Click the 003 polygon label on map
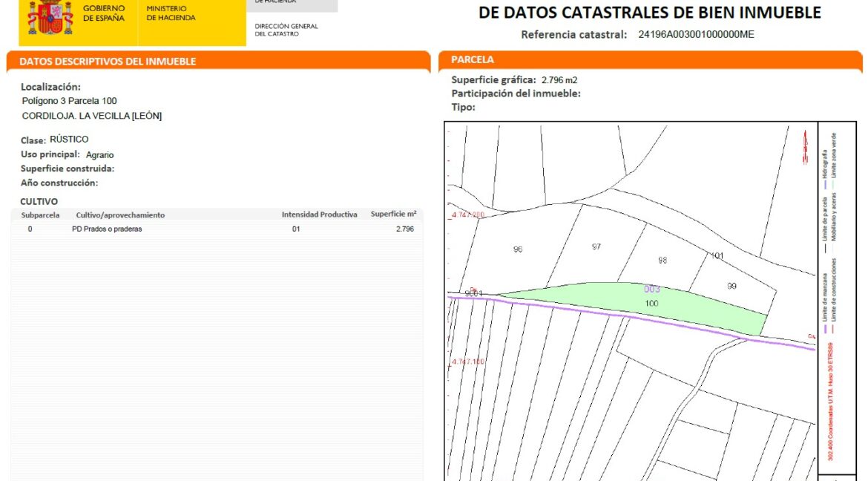 (x=652, y=289)
